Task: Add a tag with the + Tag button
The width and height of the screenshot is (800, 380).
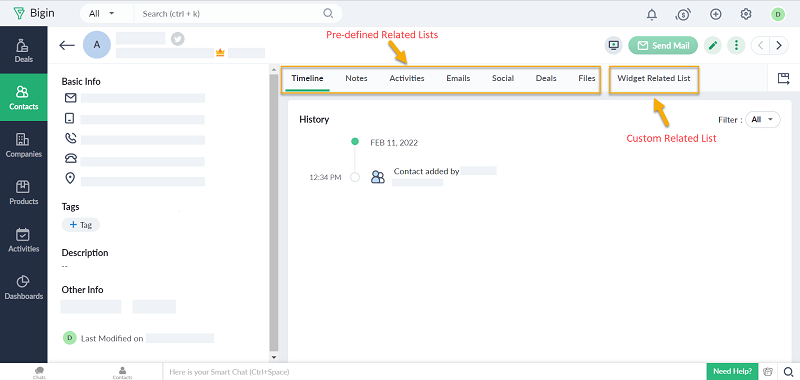Action: click(81, 224)
